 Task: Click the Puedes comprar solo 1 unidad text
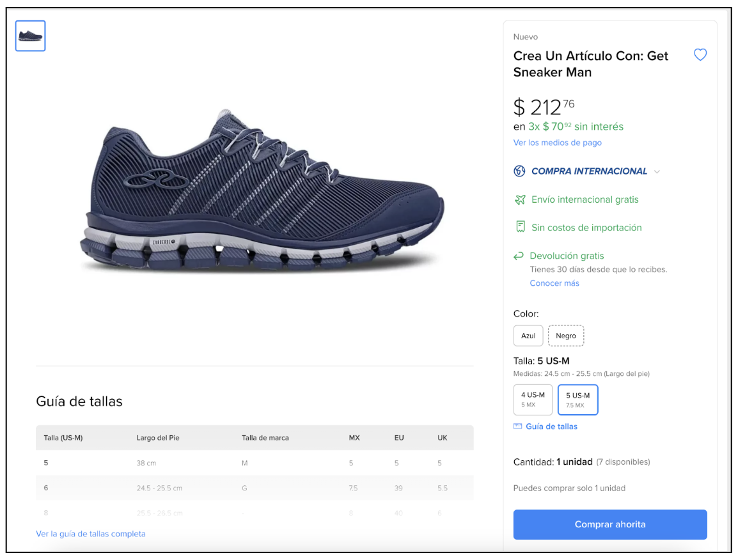click(569, 488)
